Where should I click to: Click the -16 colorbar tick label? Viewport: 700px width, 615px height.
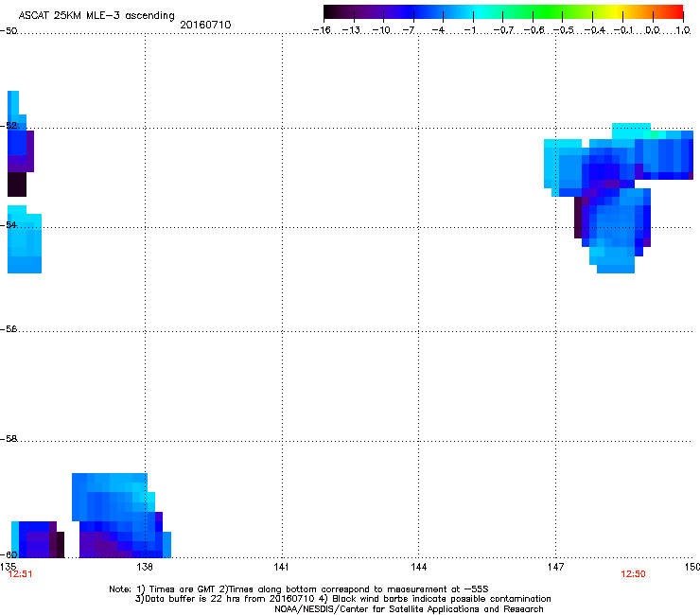322,30
